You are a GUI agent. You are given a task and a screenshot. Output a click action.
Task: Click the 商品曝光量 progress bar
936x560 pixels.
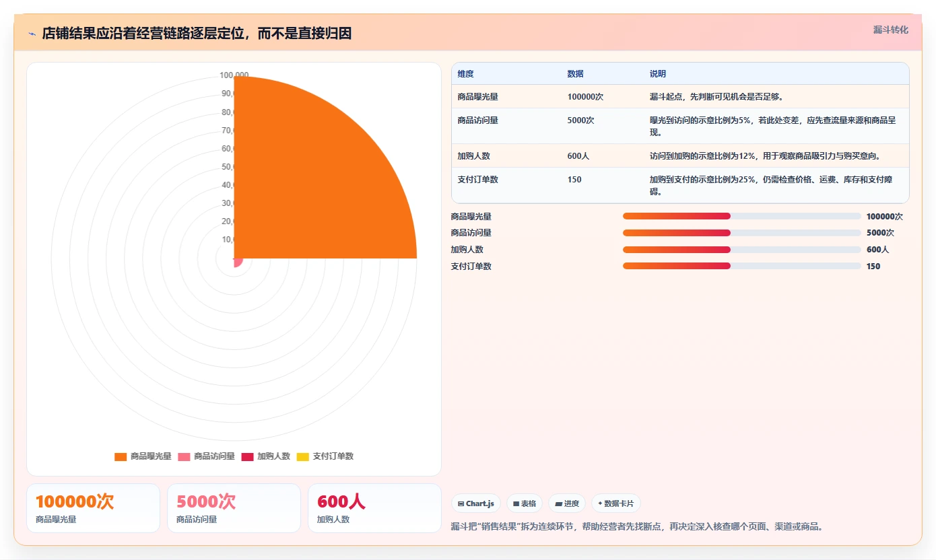click(x=742, y=216)
